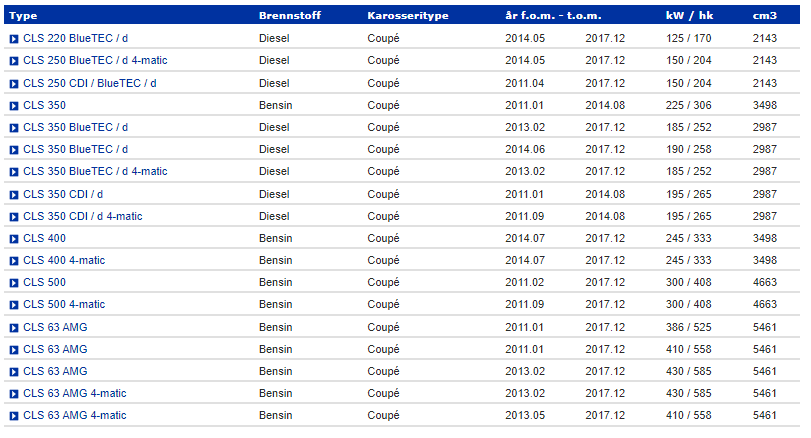Open CLS 250 BlueTEC / d 4-matic link

[95, 61]
